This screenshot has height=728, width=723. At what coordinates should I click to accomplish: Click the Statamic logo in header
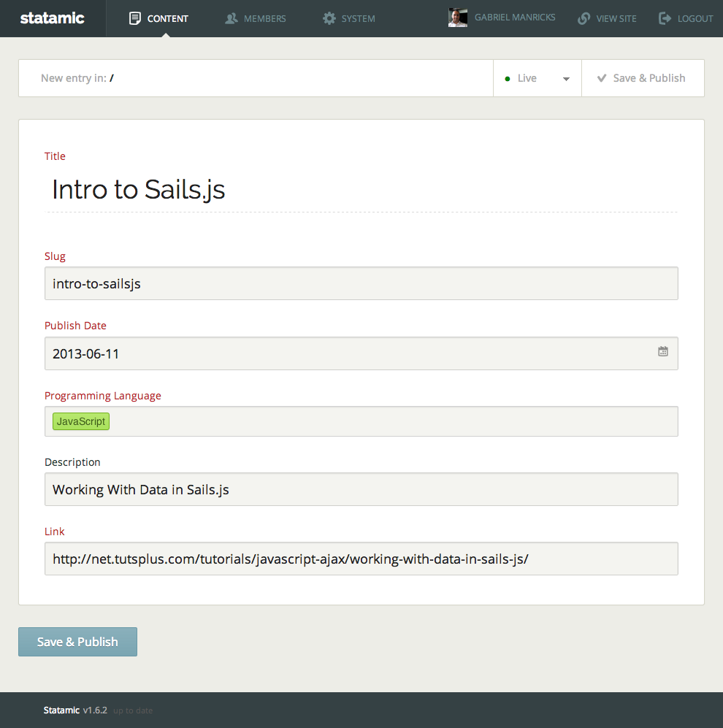(52, 18)
